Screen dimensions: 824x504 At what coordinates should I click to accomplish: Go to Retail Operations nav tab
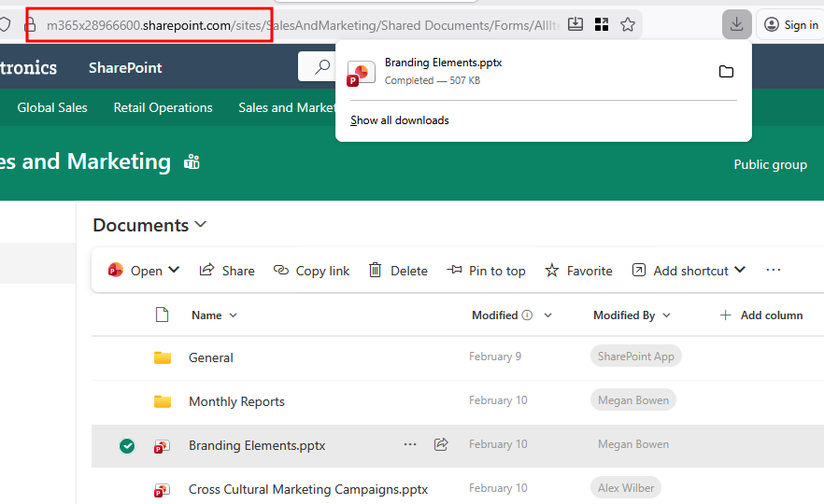pos(163,107)
